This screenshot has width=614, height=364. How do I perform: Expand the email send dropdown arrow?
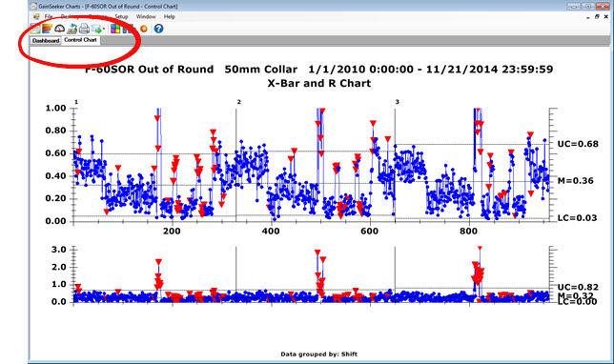[x=104, y=29]
